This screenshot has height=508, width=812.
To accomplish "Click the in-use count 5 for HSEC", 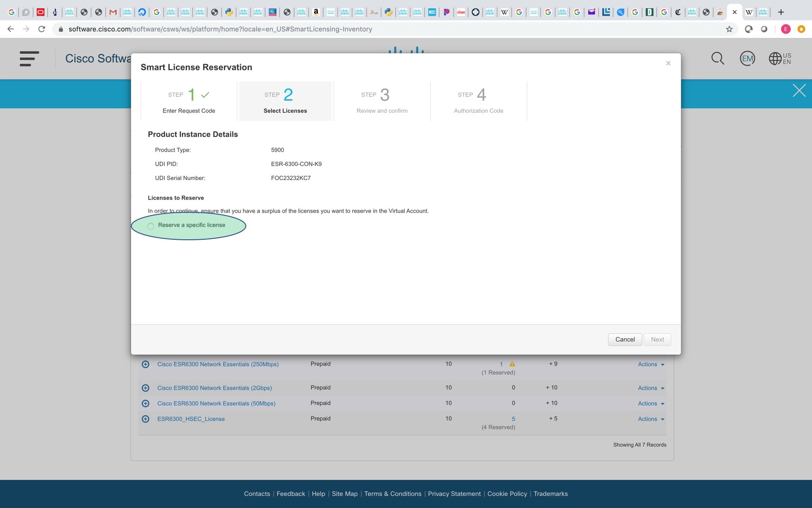I will click(513, 419).
